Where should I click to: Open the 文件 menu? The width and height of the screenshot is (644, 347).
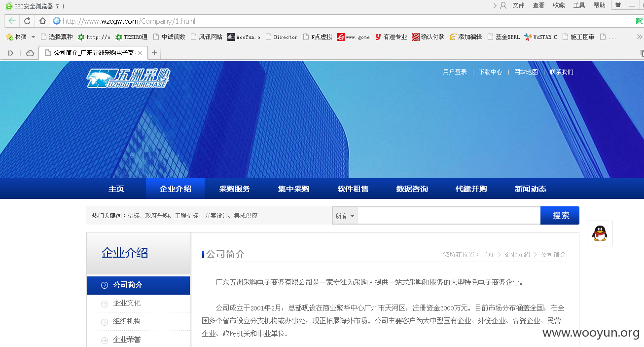pos(518,5)
